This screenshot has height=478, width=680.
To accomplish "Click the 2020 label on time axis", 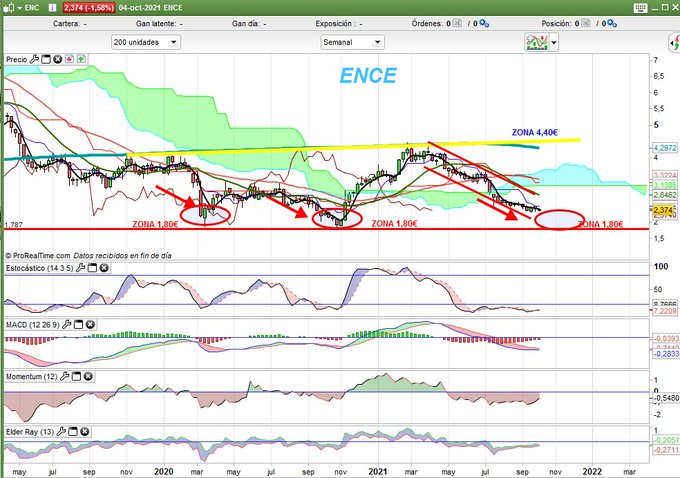I will 163,471.
